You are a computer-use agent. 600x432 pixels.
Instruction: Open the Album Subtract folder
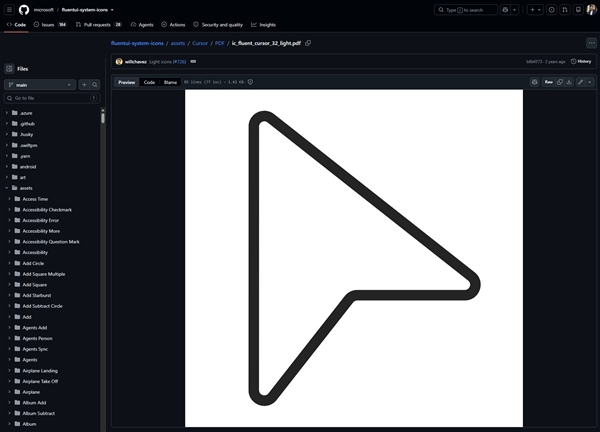(39, 413)
